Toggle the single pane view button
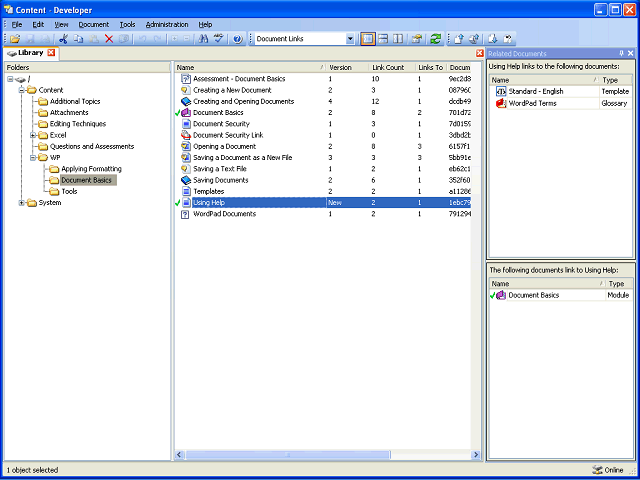Screen dimensions: 640x480 368,39
